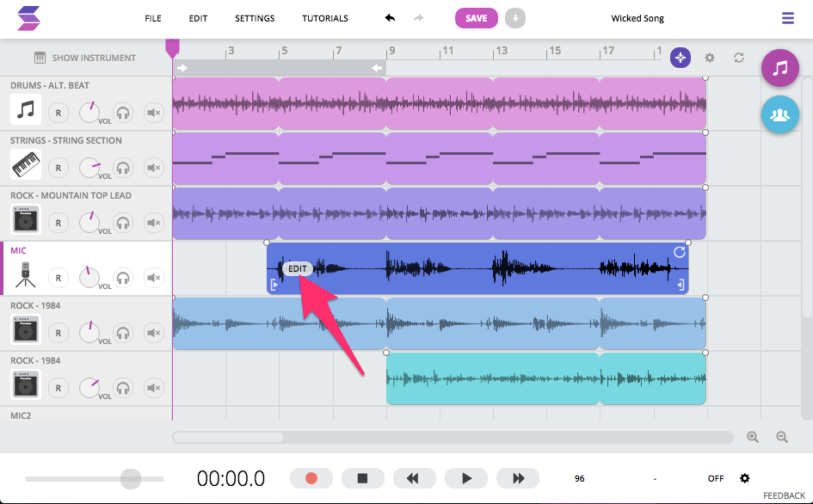Screen dimensions: 813x504
Task: Toggle R record arm on MIC track
Action: pos(59,278)
